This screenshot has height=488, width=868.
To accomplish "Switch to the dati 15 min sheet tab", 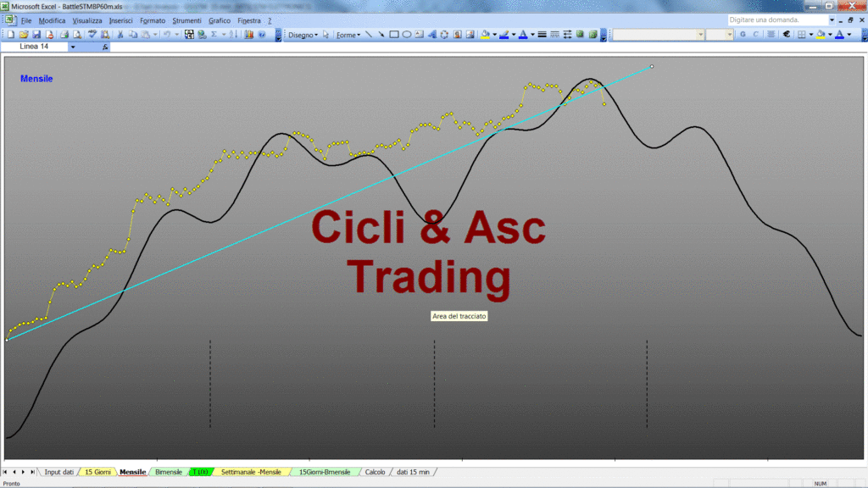I will pyautogui.click(x=413, y=472).
